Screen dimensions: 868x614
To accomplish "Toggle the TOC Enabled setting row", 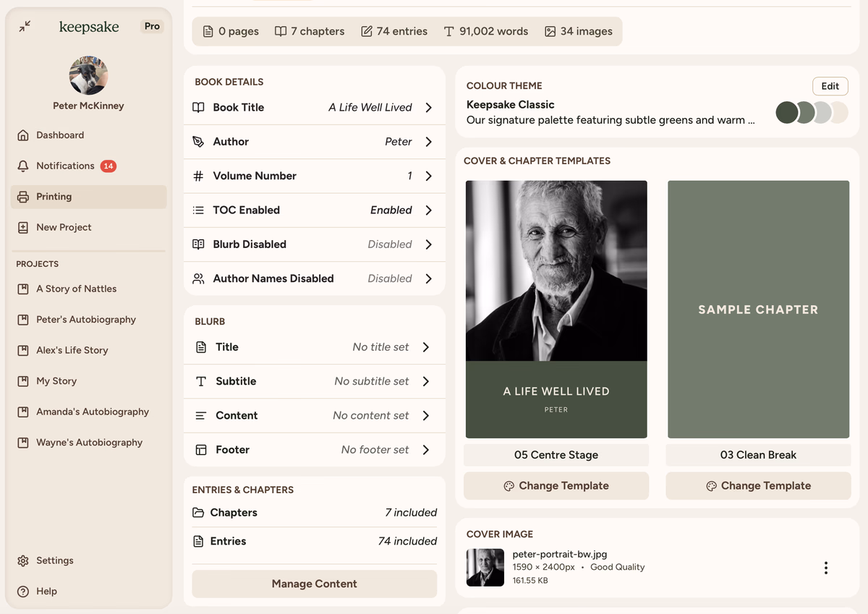I will point(314,210).
